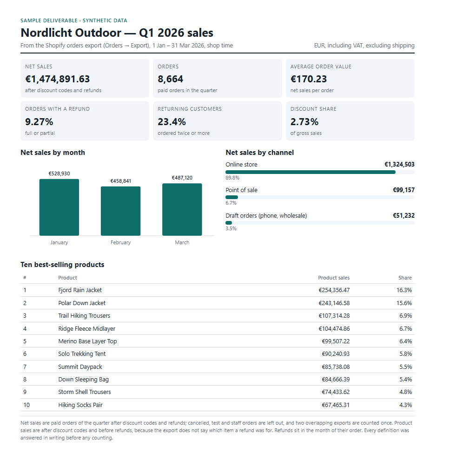Click the sales value €254,356.47
Image resolution: width=476 pixels, height=467 pixels.
coord(334,290)
